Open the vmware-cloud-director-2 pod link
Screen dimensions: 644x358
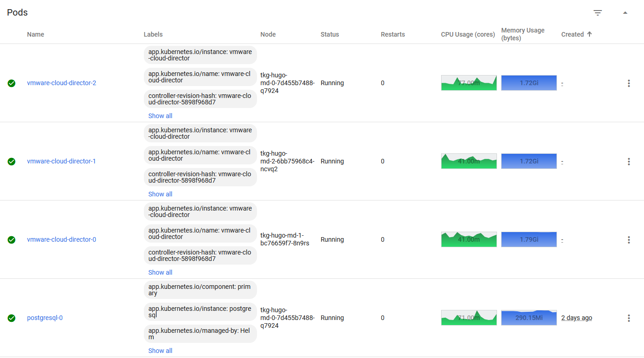pos(61,83)
